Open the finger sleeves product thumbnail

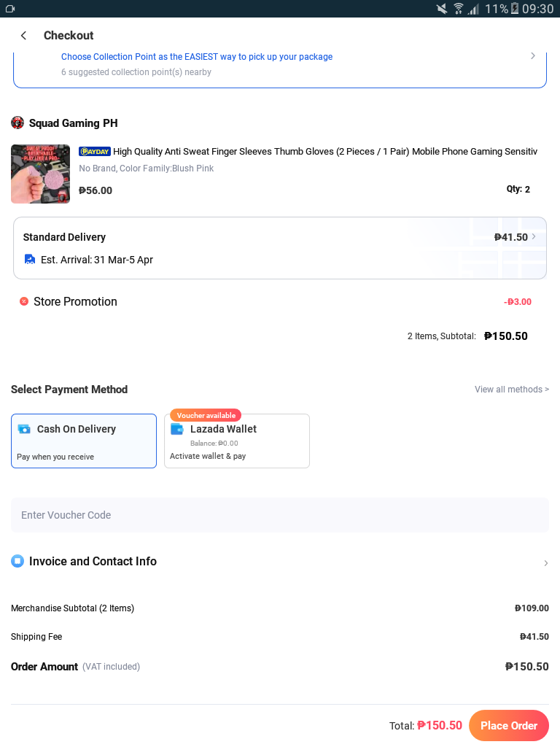(41, 174)
